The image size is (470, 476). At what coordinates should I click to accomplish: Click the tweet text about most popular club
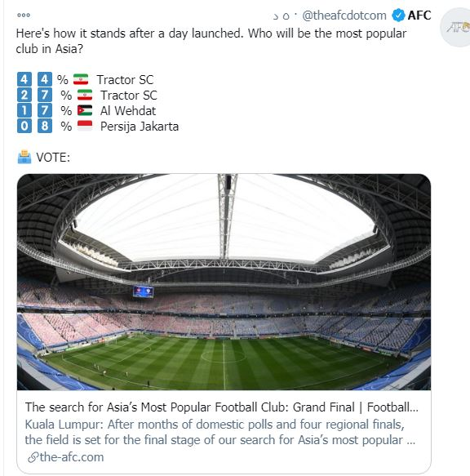pyautogui.click(x=211, y=41)
